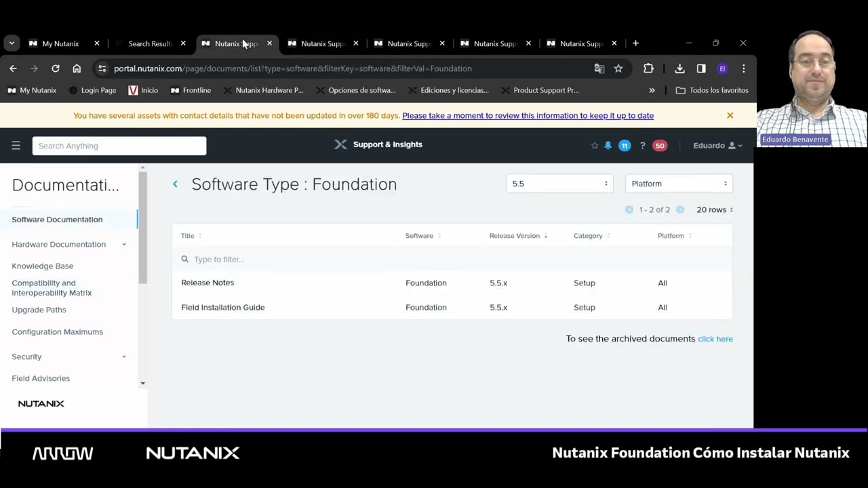Click the translate page icon in address bar
This screenshot has height=488, width=868.
[599, 68]
